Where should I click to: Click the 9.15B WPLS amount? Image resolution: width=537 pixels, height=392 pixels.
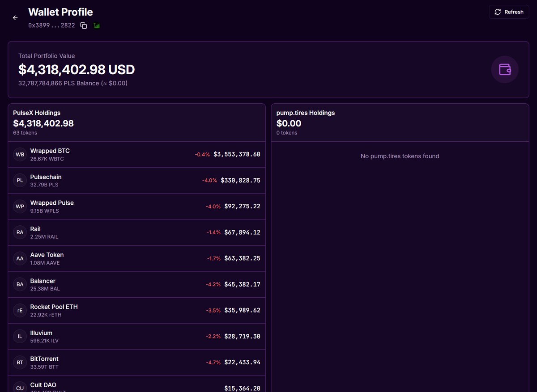(44, 211)
